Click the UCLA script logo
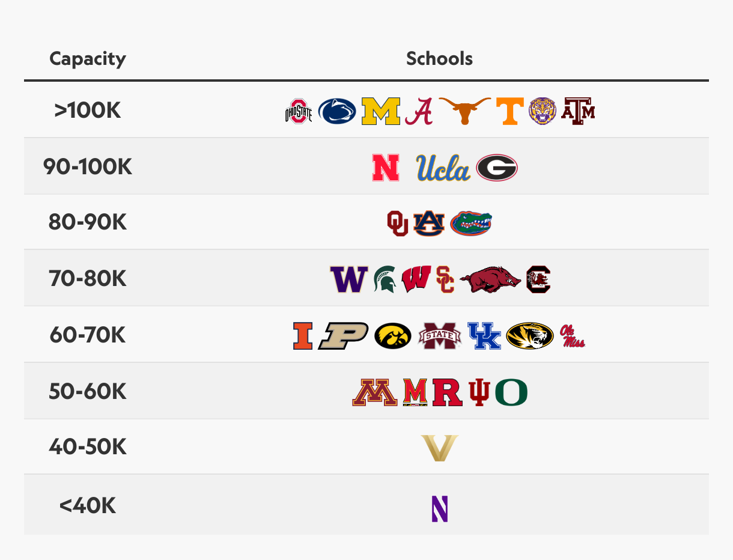733x560 pixels. tap(443, 168)
